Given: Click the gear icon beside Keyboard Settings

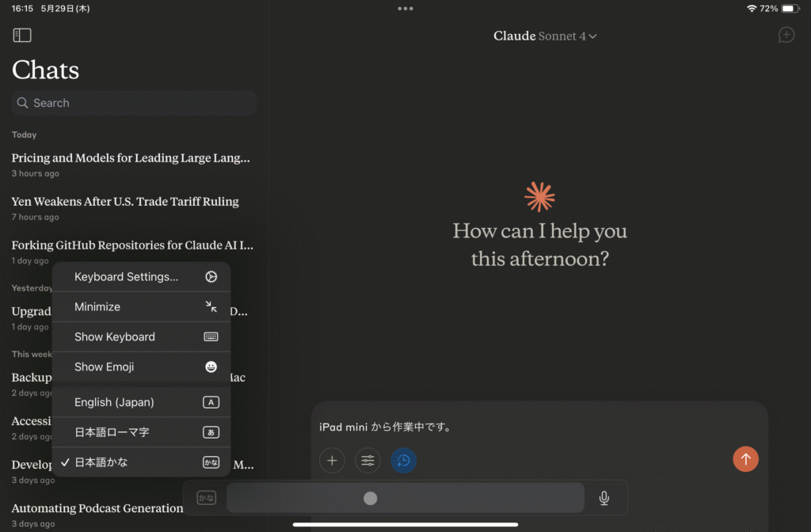Looking at the screenshot, I should 211,276.
